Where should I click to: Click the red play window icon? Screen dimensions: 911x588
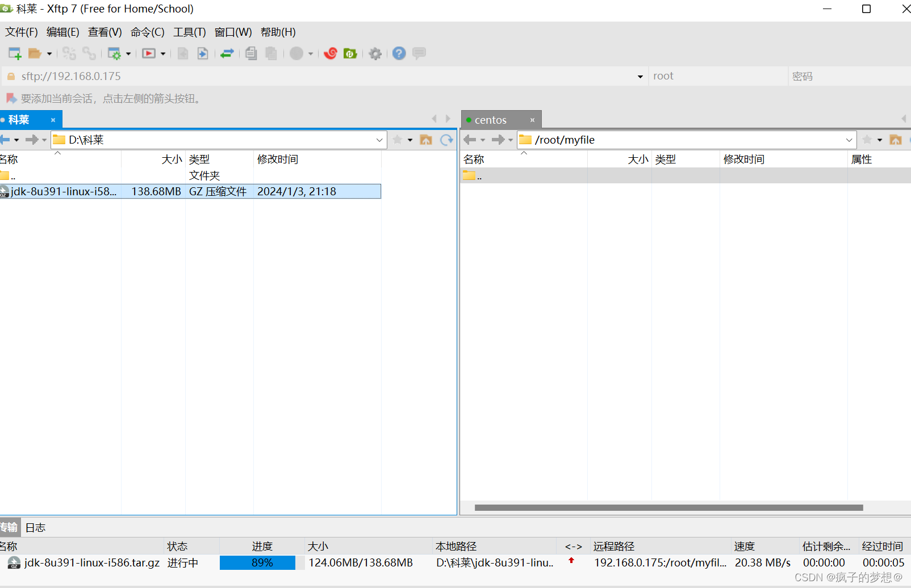tap(149, 53)
